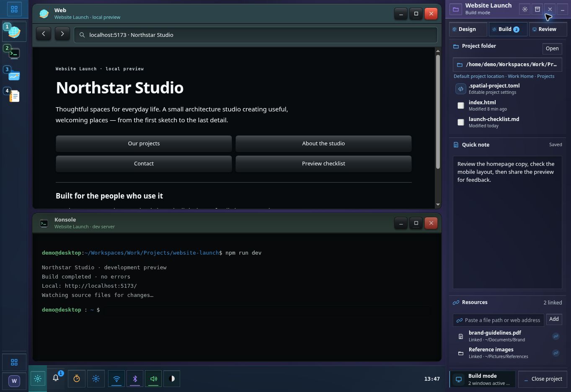
Task: Click Add button in Resources
Action: (x=554, y=319)
